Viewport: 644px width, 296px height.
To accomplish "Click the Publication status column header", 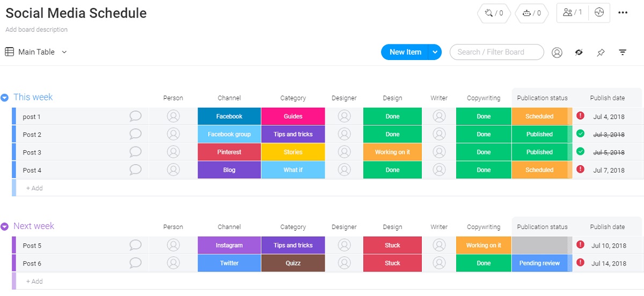I will click(542, 98).
